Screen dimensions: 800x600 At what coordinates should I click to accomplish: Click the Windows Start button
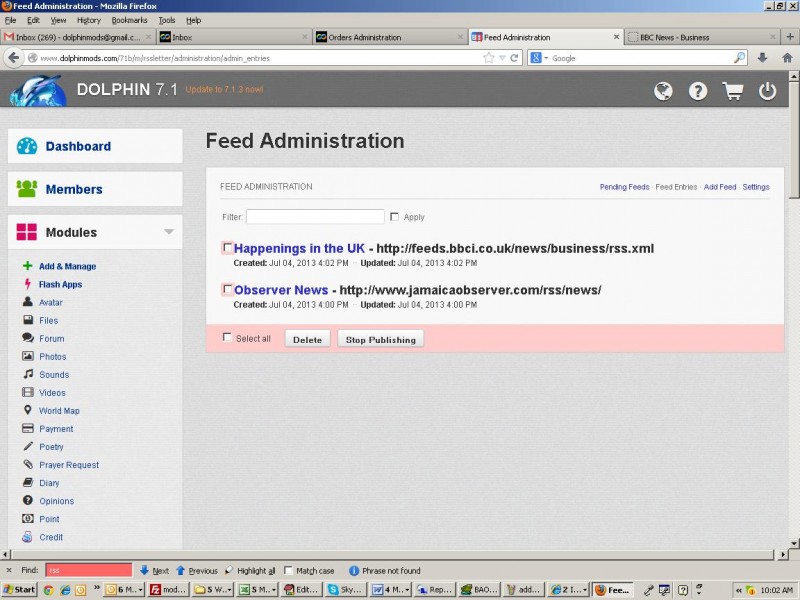pyautogui.click(x=19, y=589)
